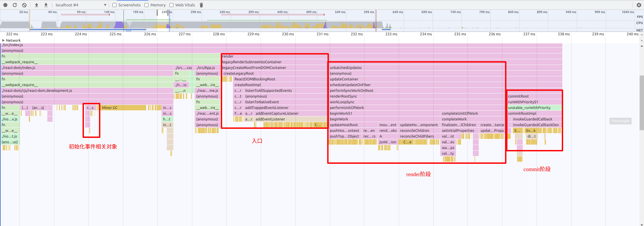
Task: Click the load profile upload arrow
Action: 37,5
